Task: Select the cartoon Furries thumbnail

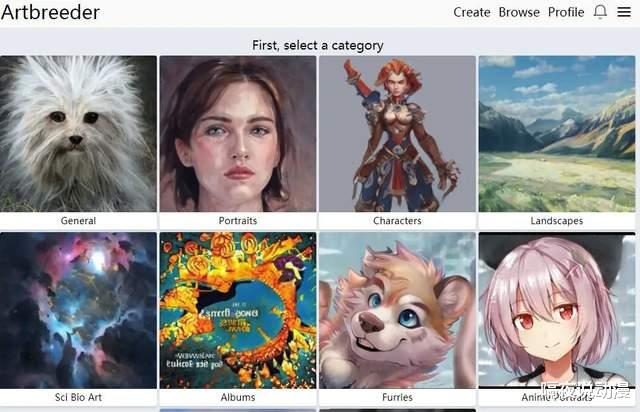Action: tap(398, 310)
